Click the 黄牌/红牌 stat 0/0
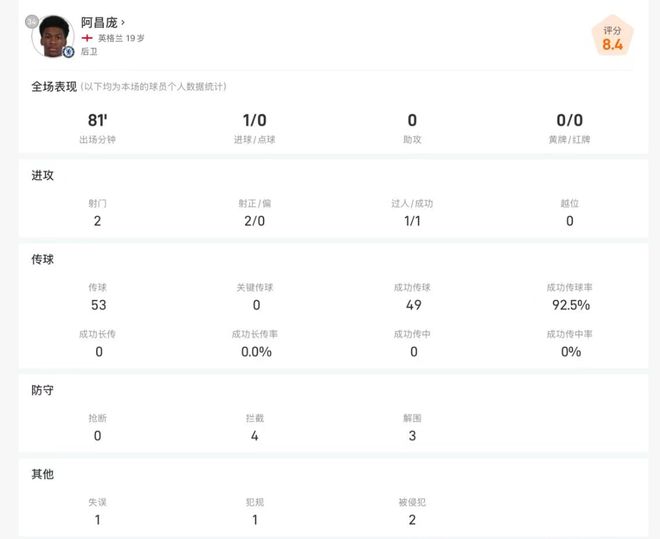 click(x=569, y=120)
